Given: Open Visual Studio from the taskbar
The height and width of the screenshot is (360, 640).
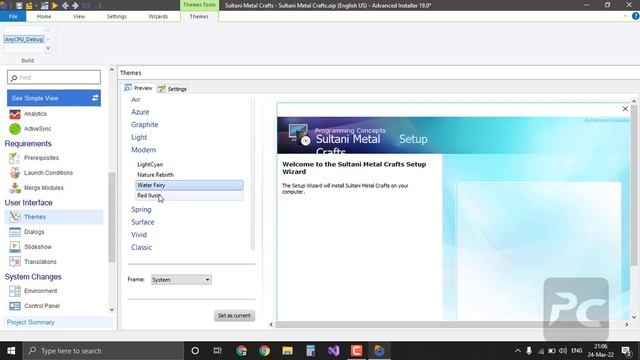Looking at the screenshot, I should tap(333, 351).
